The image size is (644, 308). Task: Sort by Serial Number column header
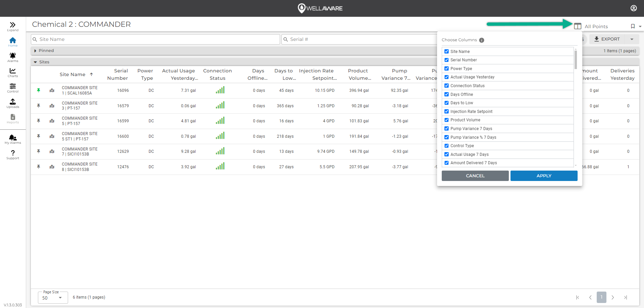(x=117, y=74)
